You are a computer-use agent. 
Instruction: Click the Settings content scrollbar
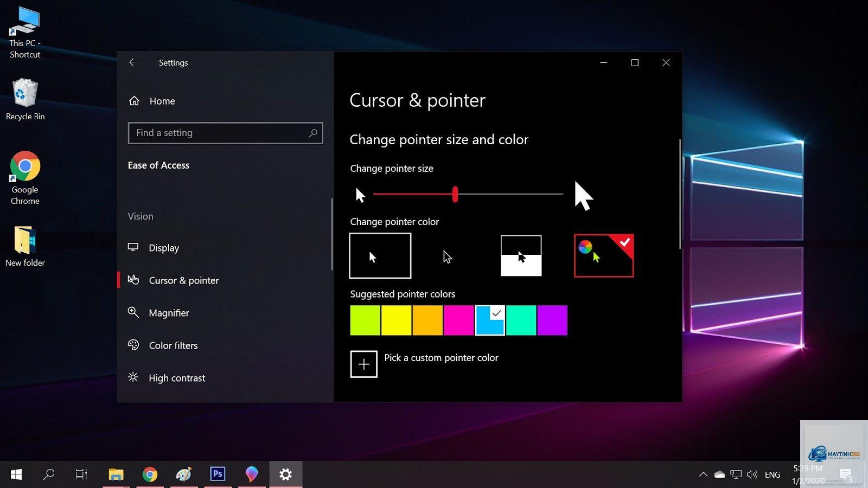coord(680,194)
